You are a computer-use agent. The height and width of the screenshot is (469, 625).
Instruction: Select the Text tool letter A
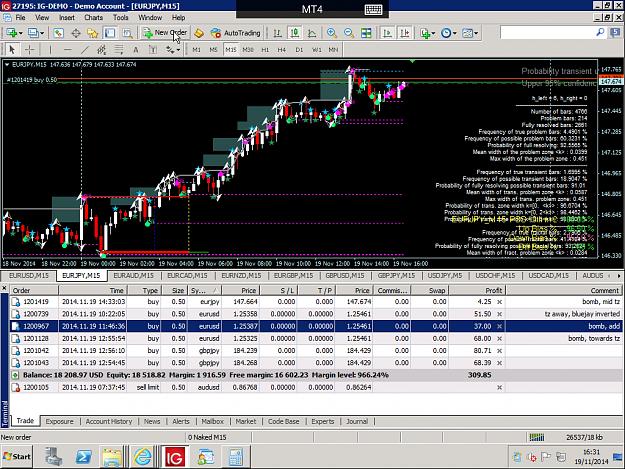click(136, 50)
